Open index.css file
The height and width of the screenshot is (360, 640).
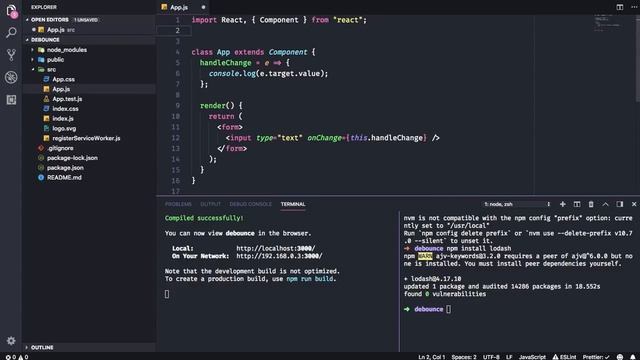click(65, 109)
